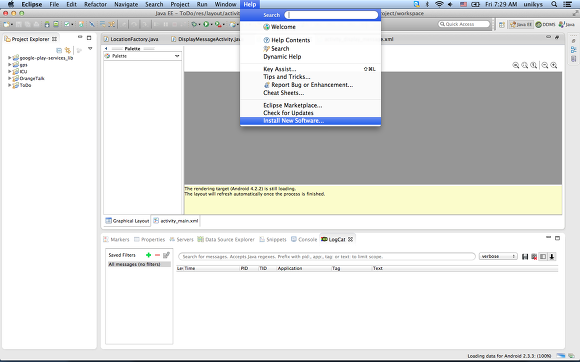Expand google-play-services_lib project

coord(10,58)
